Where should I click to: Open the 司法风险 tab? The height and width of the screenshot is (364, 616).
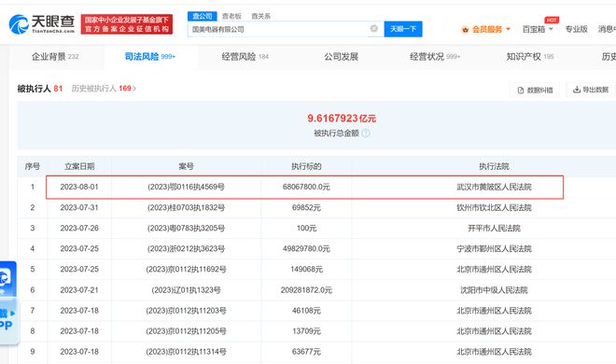[x=149, y=57]
